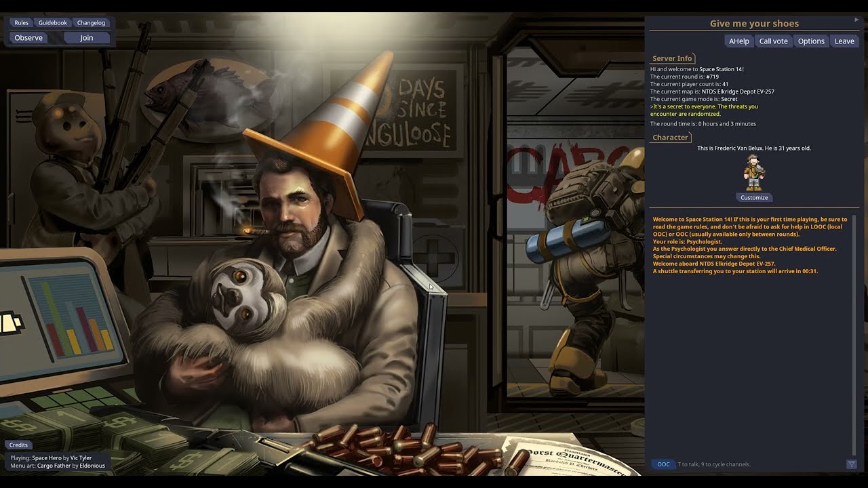868x488 pixels.
Task: Click the Server Info heading
Action: pyautogui.click(x=672, y=58)
